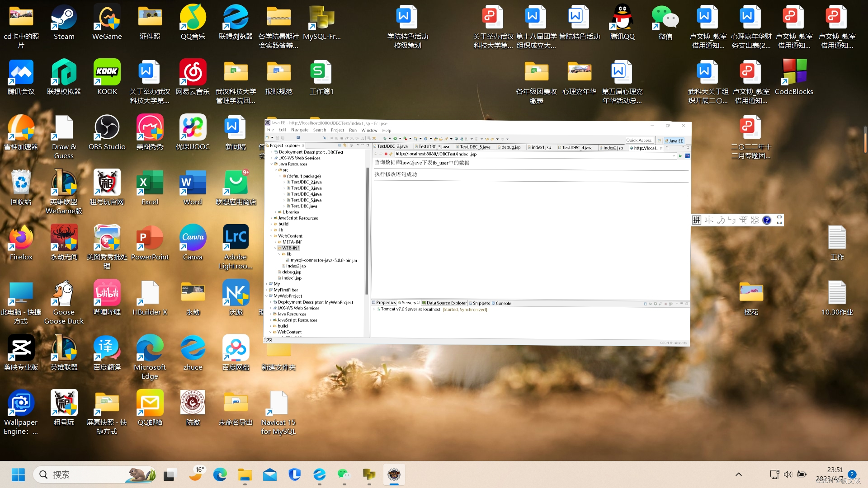
Task: Open HBuilder X desktop shortcut
Action: 150,299
